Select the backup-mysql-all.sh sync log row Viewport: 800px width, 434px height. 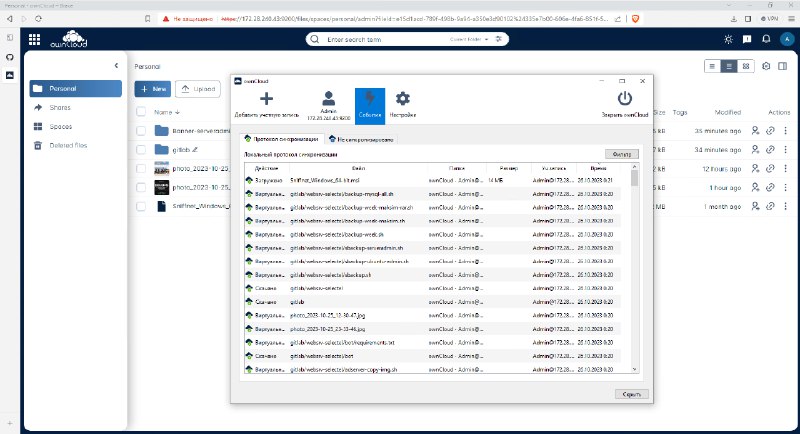[433, 194]
